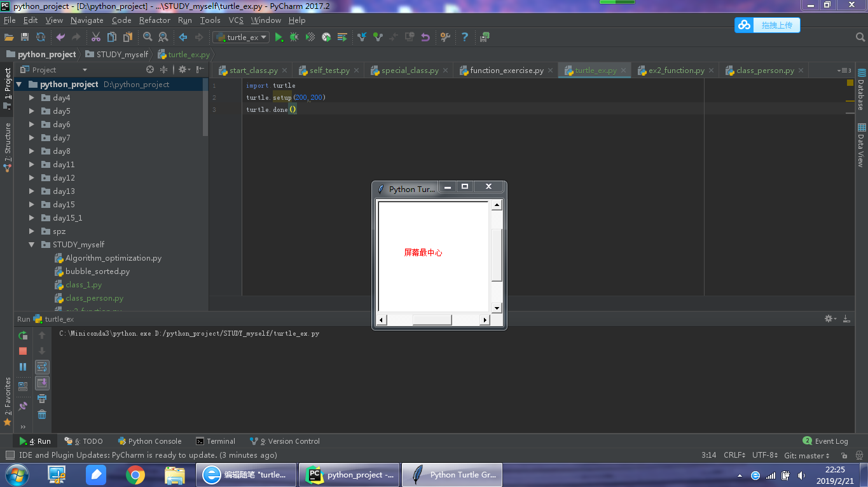The image size is (868, 487).
Task: Toggle scroll to end in Run console
Action: coord(42,383)
